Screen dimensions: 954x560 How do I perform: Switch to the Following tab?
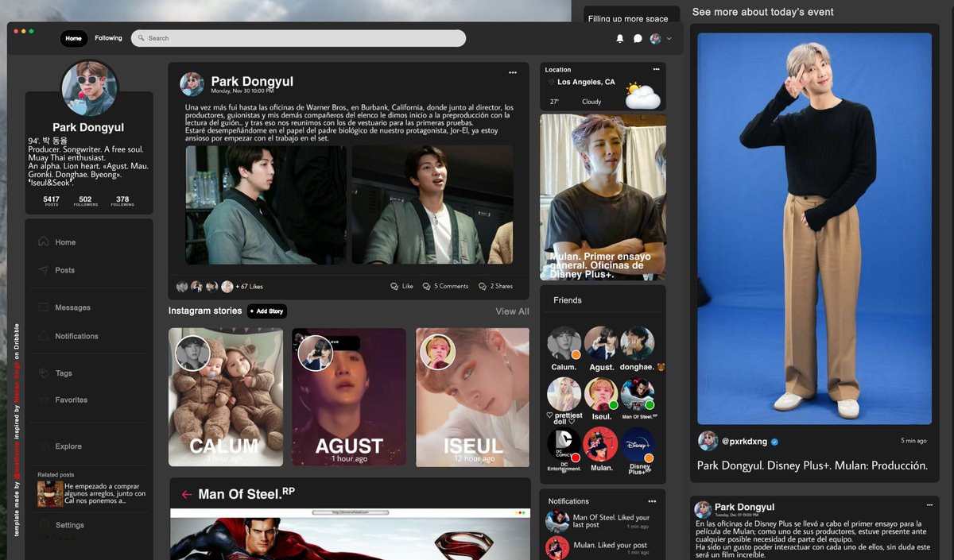[109, 38]
